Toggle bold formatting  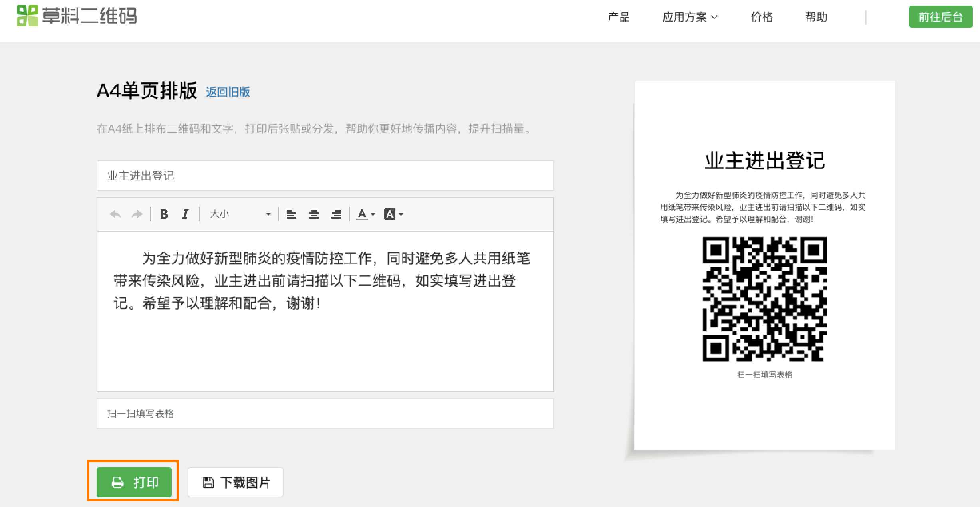tap(164, 214)
